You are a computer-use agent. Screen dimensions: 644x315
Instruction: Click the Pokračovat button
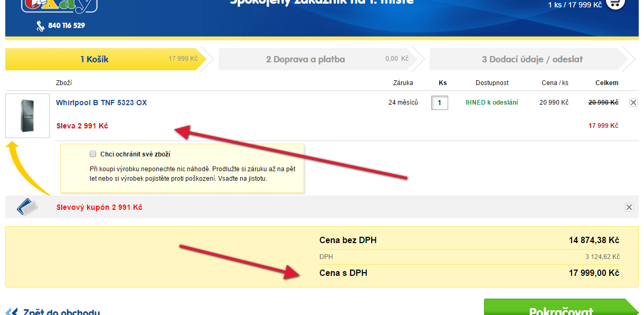pyautogui.click(x=561, y=308)
